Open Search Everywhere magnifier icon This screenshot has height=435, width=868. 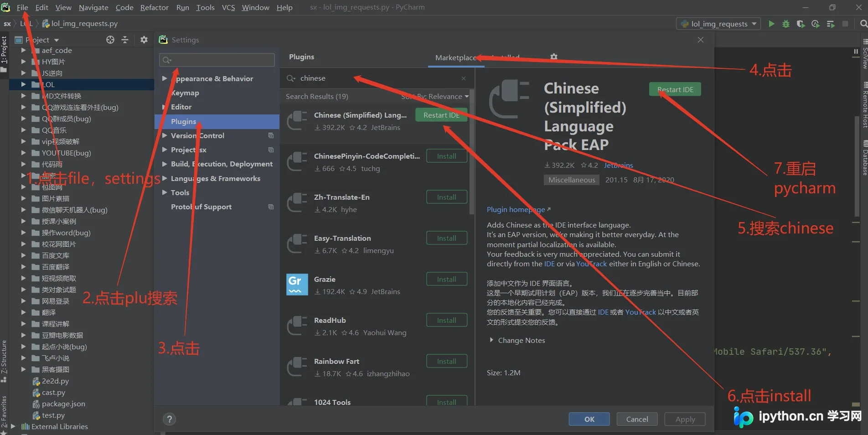863,24
